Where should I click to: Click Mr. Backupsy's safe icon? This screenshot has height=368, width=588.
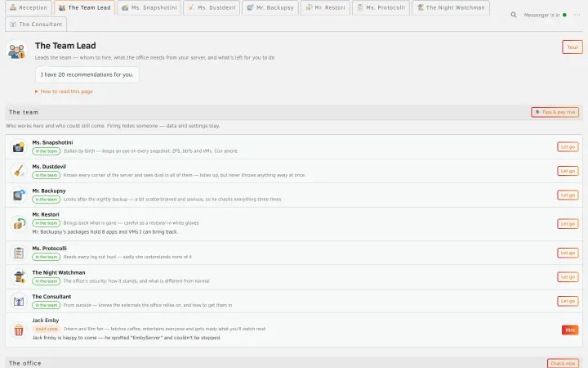click(18, 195)
